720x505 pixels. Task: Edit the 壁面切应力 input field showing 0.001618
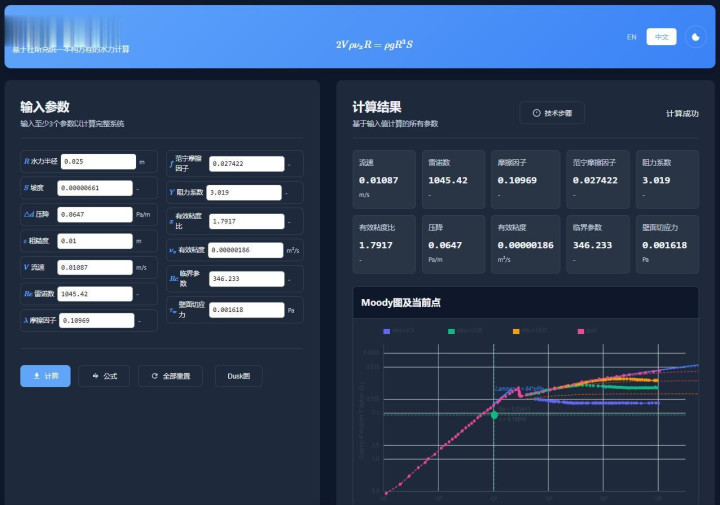pyautogui.click(x=247, y=310)
